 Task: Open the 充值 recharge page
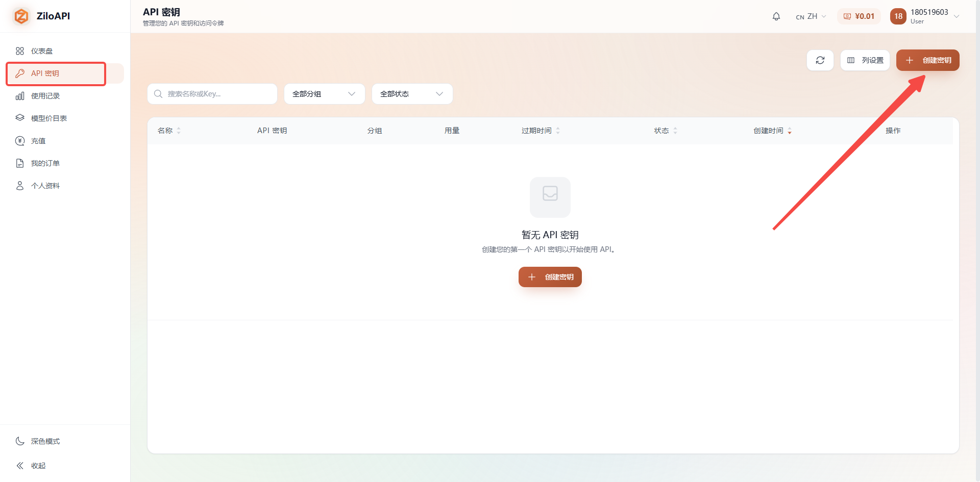coord(65,141)
